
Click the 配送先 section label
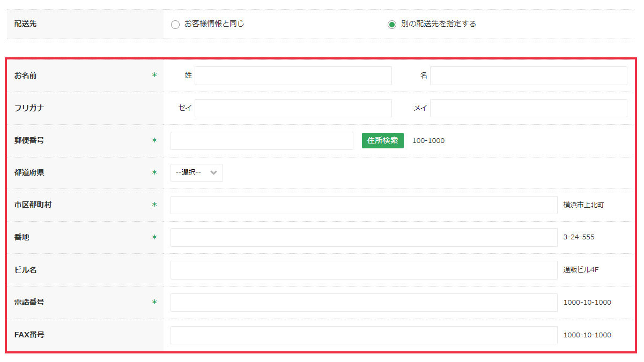click(x=26, y=24)
